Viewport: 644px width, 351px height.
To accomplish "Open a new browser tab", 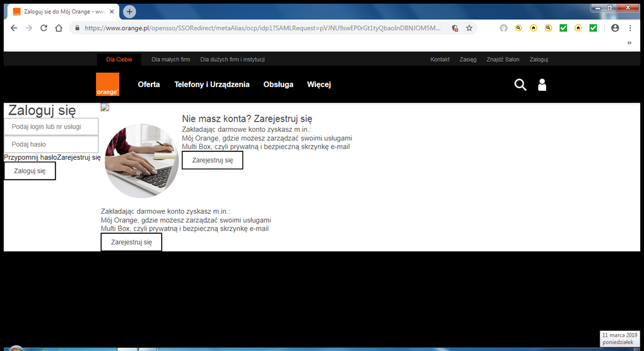I will click(x=130, y=12).
